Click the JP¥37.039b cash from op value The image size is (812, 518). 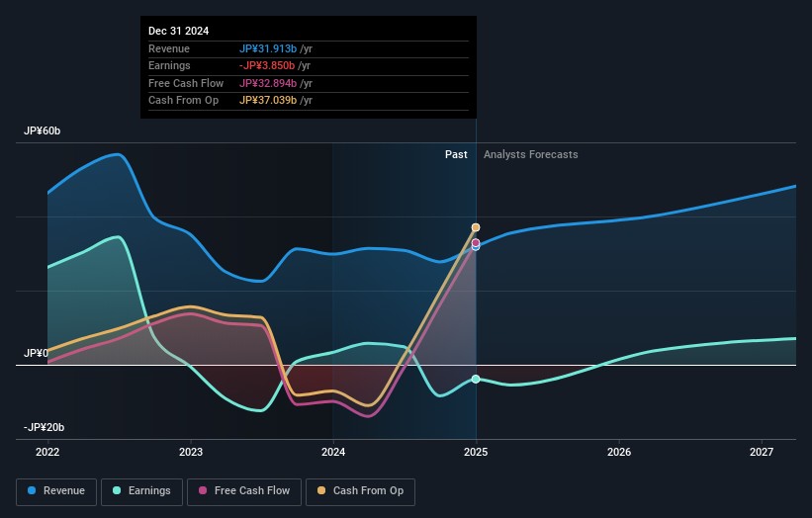(268, 101)
